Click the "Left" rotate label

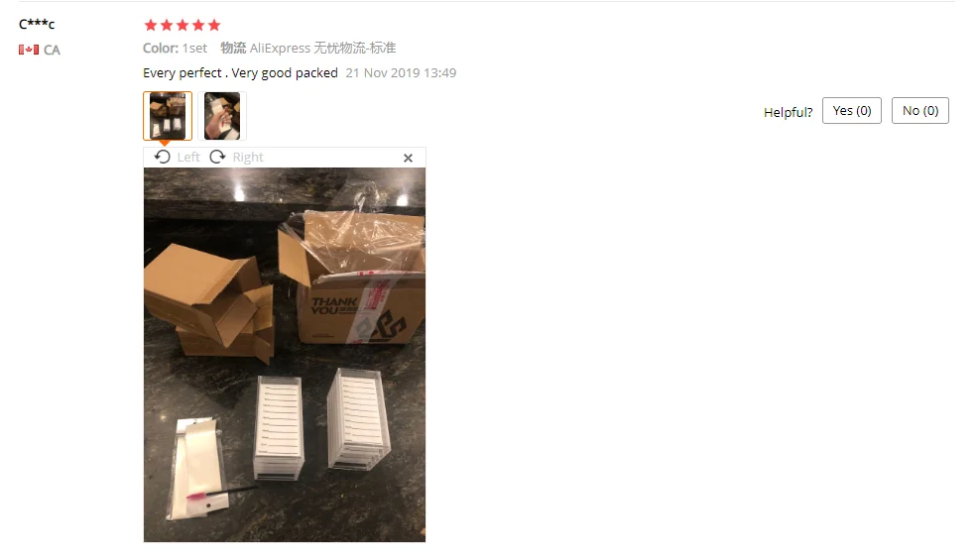click(188, 158)
